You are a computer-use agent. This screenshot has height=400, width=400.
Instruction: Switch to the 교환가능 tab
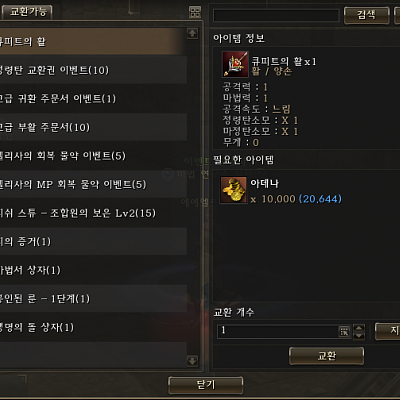[x=27, y=12]
